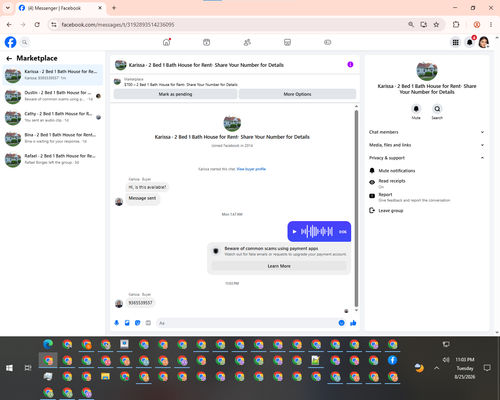Image resolution: width=500 pixels, height=400 pixels.
Task: Click the Chrome extensions puzzle icon
Action: pos(456,25)
